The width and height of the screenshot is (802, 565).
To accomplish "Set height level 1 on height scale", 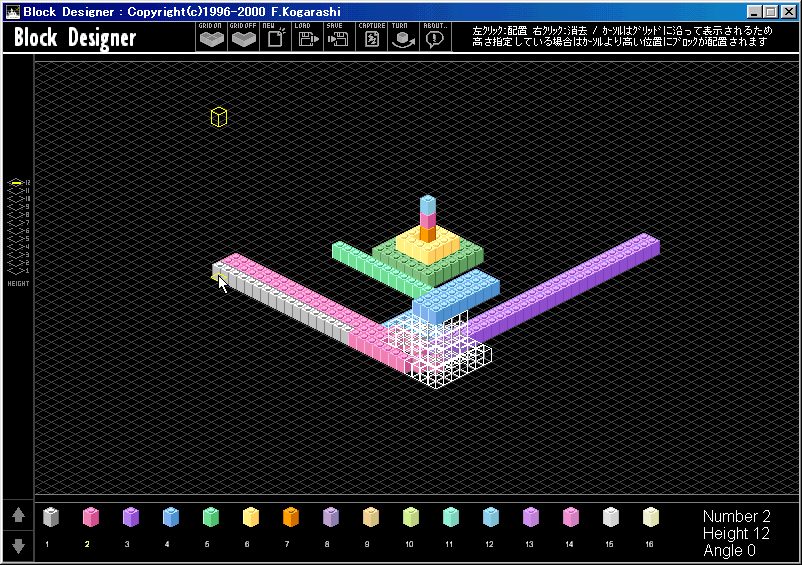I will (x=18, y=270).
